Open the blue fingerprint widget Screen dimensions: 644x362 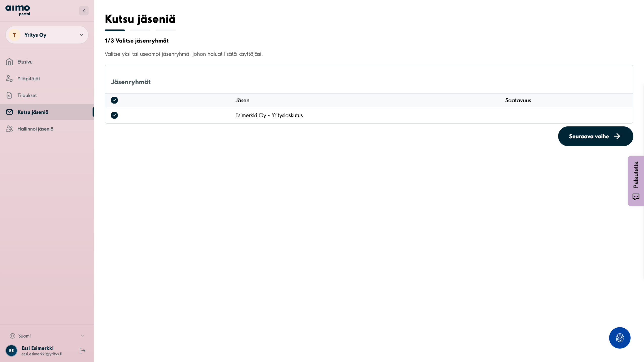pos(620,338)
